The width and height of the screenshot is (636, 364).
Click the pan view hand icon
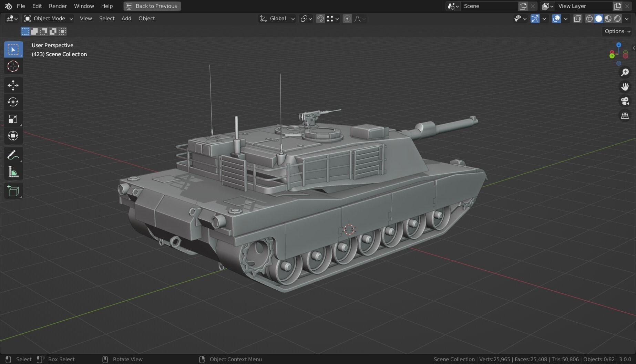click(x=625, y=87)
